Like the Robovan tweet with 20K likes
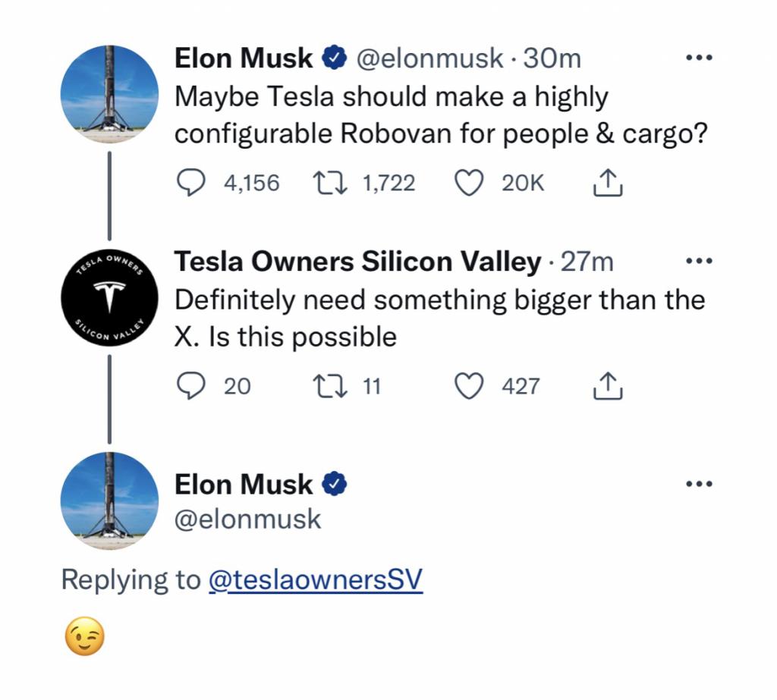The width and height of the screenshot is (777, 700). [469, 184]
